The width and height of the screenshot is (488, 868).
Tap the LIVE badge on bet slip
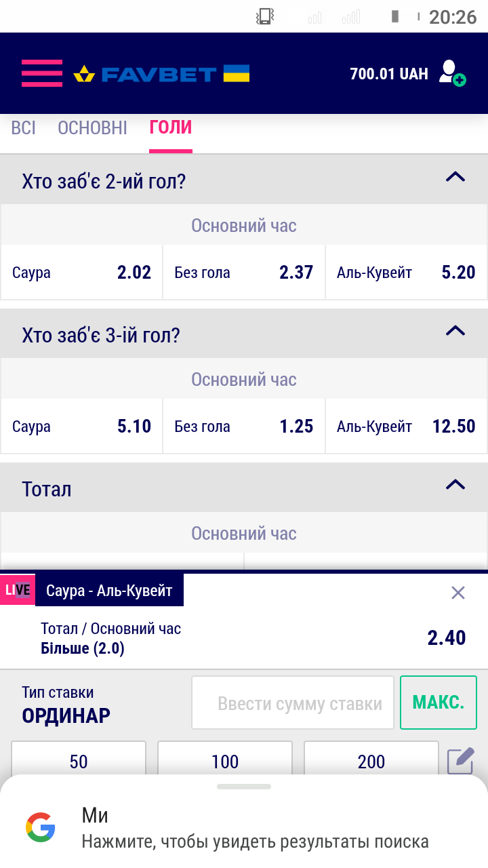[18, 590]
